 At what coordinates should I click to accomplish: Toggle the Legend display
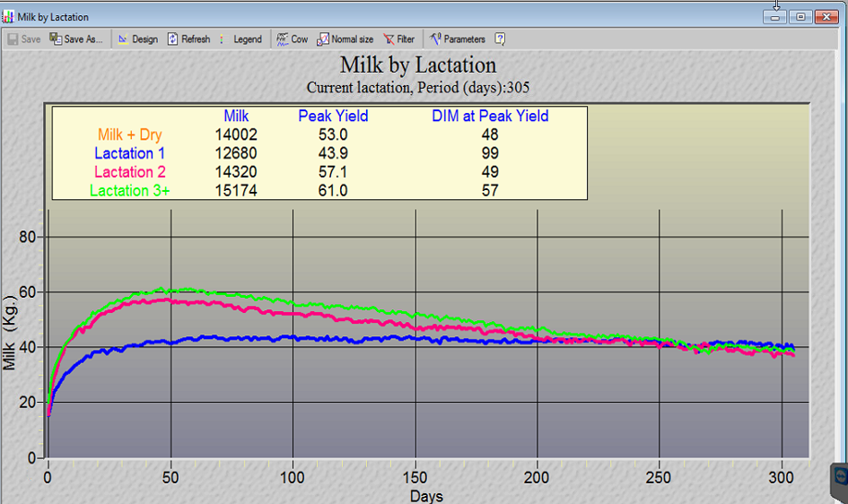241,39
